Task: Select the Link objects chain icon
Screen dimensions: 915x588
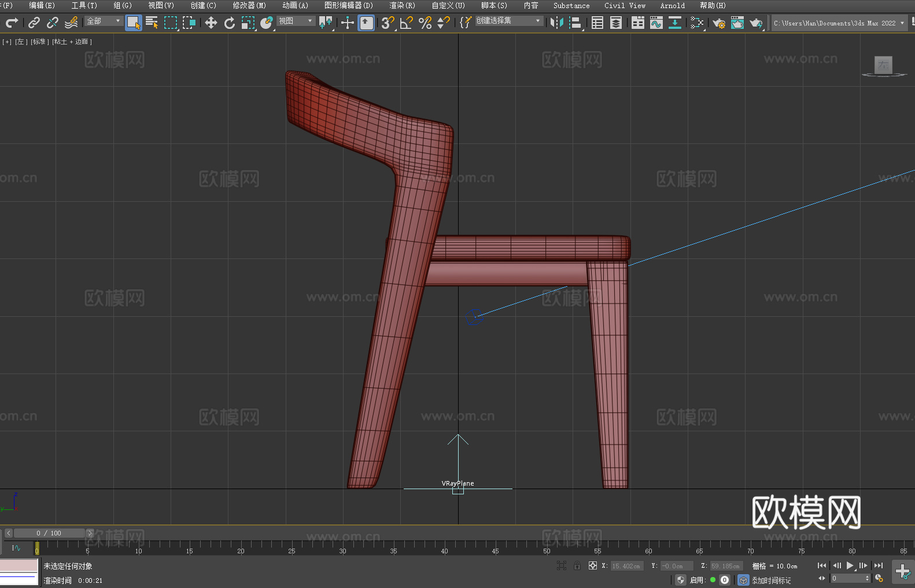Action: coord(34,23)
